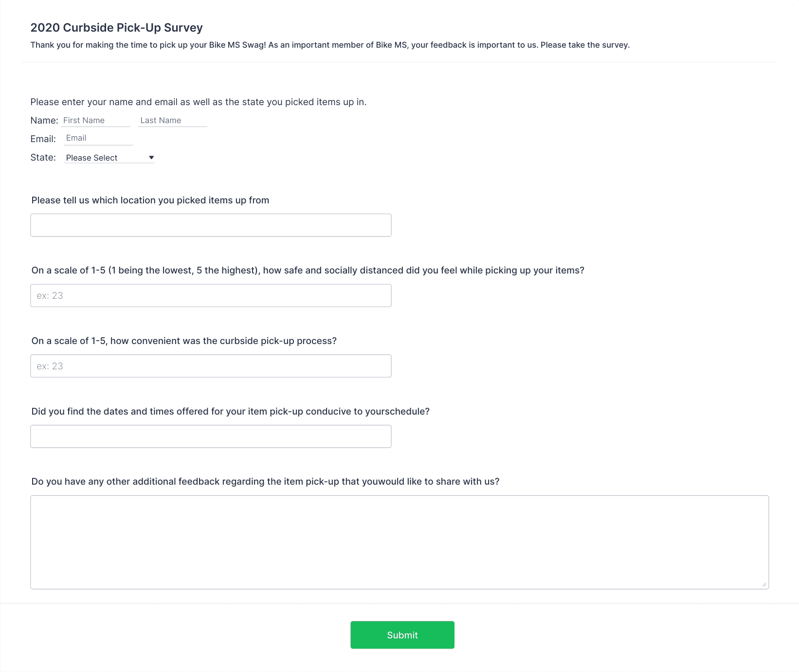
Task: Click the pick-up location text box
Action: (x=211, y=225)
